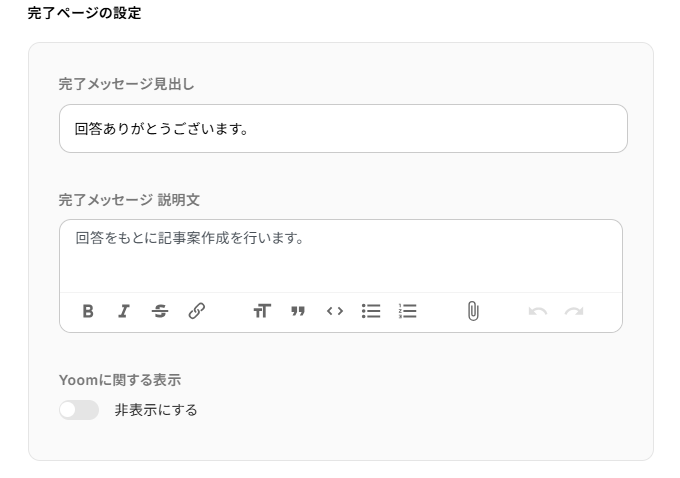680x478 pixels.
Task: Enable the 非表示にする toggle switch
Action: point(79,410)
